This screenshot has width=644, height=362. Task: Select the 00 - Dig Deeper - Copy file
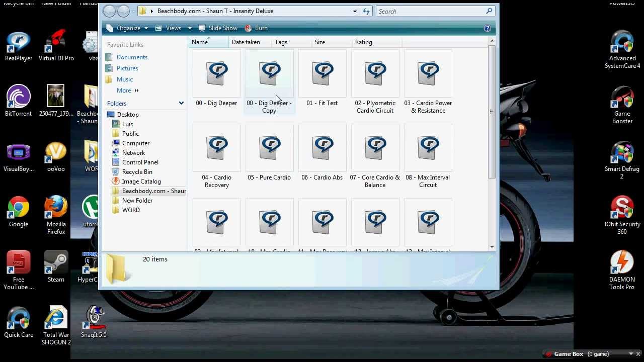coord(269,82)
